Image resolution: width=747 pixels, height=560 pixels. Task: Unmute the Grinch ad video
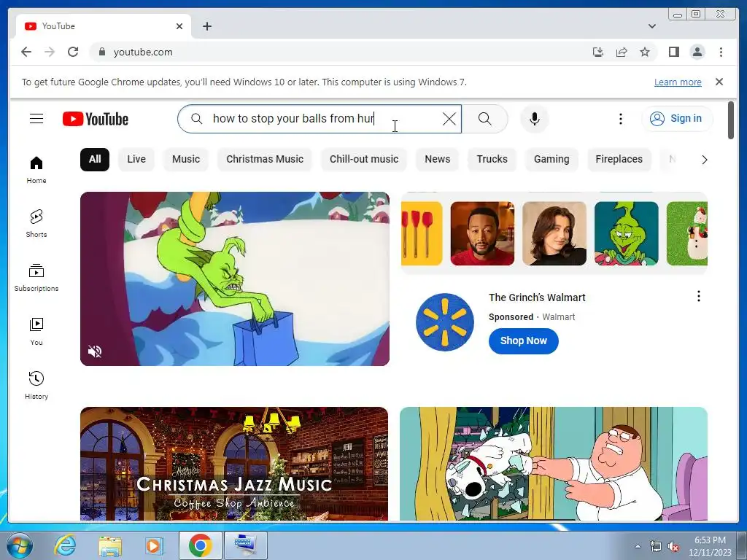pos(95,351)
